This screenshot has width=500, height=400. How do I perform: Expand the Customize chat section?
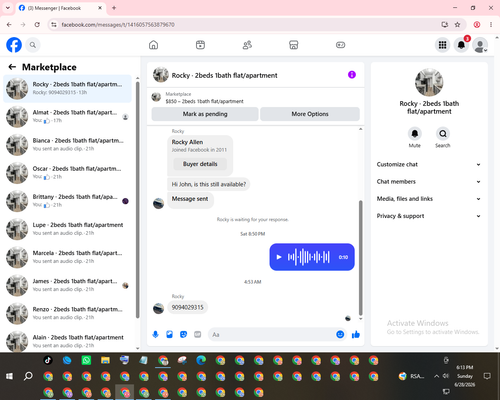(x=429, y=164)
